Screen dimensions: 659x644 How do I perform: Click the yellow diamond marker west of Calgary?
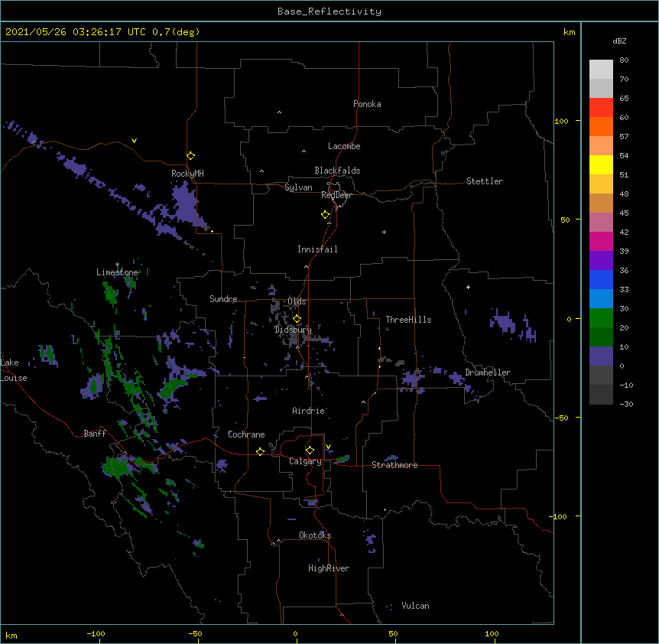(260, 451)
